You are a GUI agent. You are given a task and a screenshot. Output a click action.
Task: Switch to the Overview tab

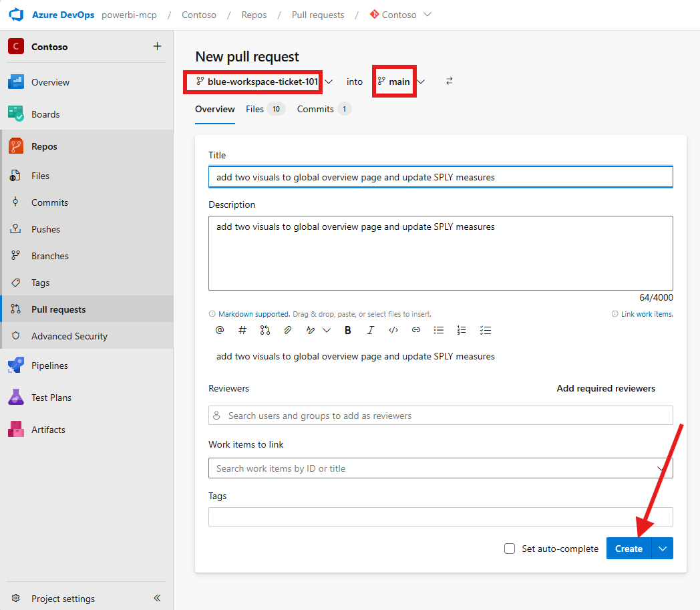coord(214,110)
